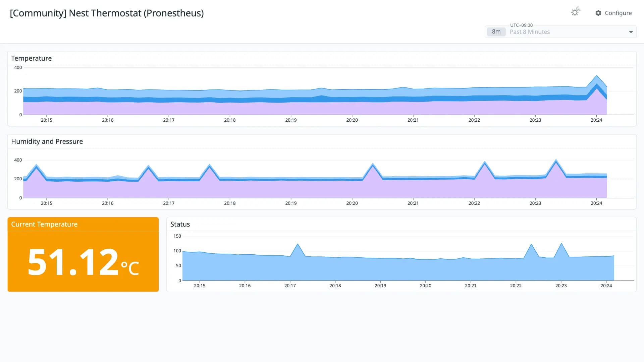Click the Temperature chart spike near 20:24
This screenshot has width=644, height=362.
tap(596, 76)
